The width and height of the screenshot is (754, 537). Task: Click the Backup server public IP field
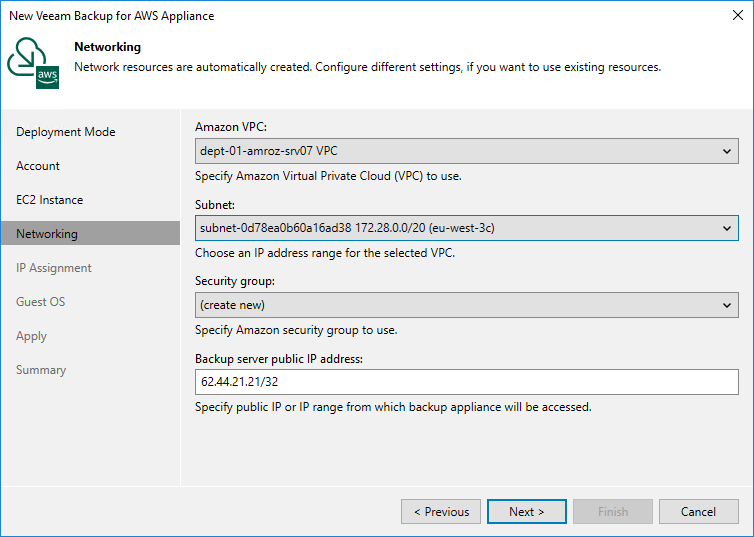coord(467,382)
